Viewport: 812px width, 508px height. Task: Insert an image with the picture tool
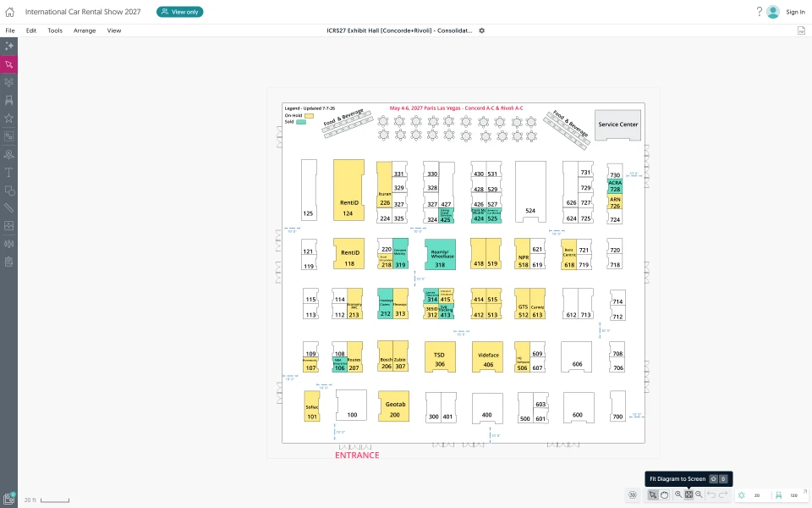pos(8,226)
